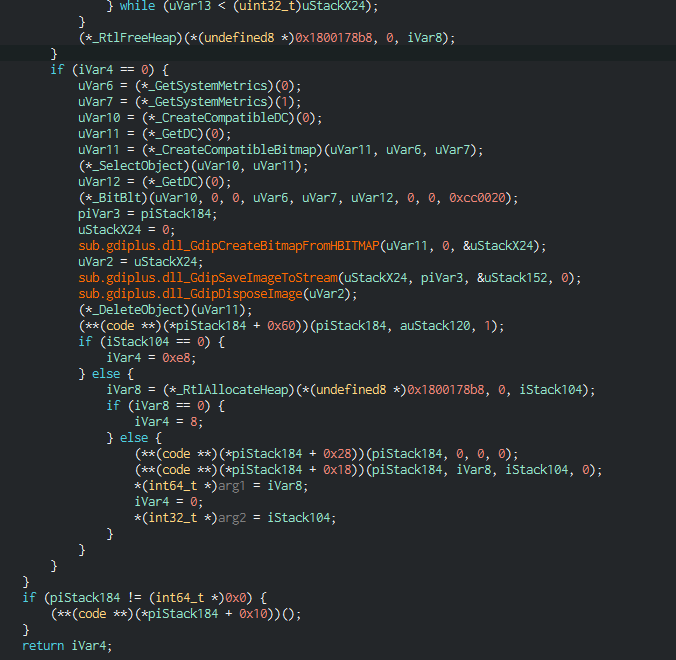Click sub.gdiplus.dll_GdipCreateBitmapFromHBITMAP call
676x660 pixels.
(228, 246)
